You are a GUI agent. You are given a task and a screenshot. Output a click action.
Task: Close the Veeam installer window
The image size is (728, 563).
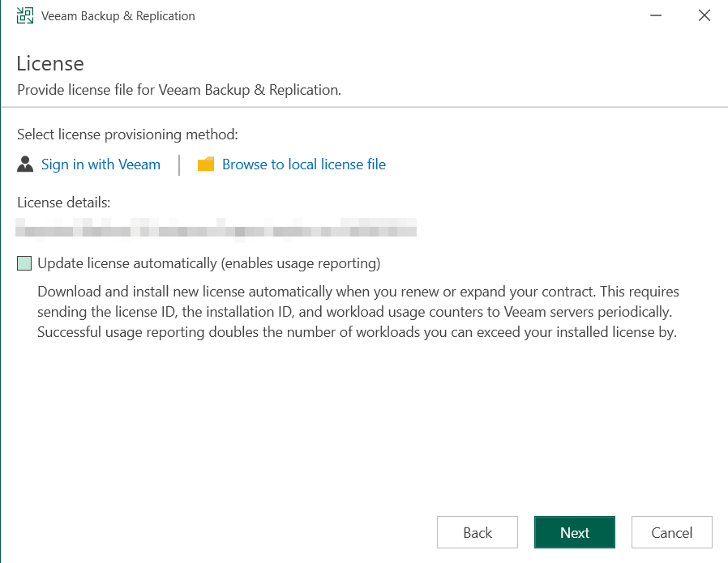coord(704,15)
